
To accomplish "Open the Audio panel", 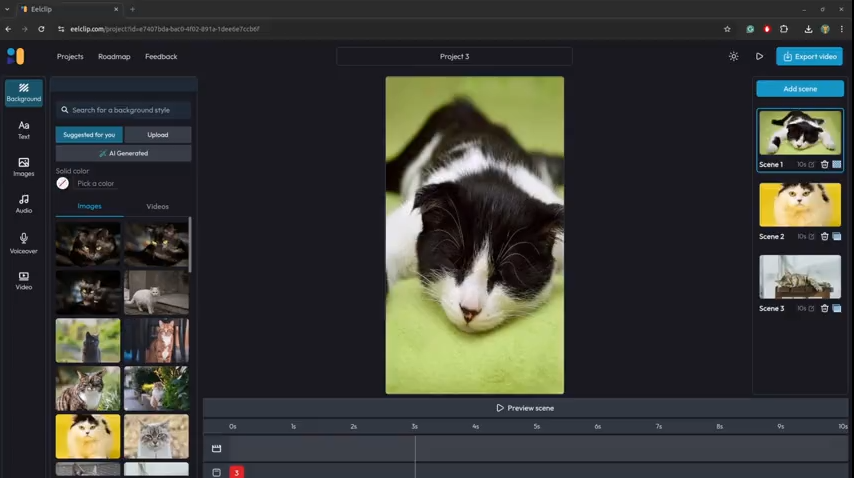I will coord(24,203).
